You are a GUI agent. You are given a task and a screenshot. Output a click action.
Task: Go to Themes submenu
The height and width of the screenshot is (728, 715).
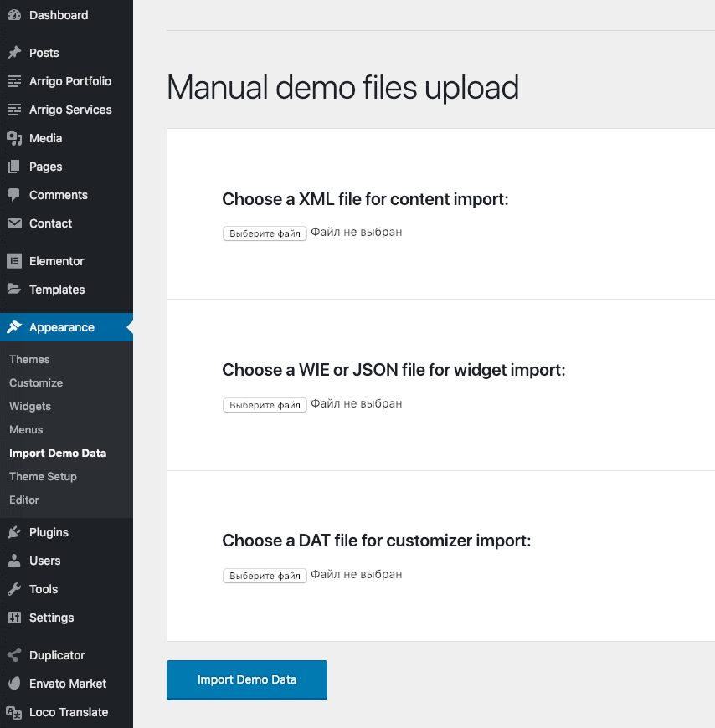pyautogui.click(x=29, y=359)
